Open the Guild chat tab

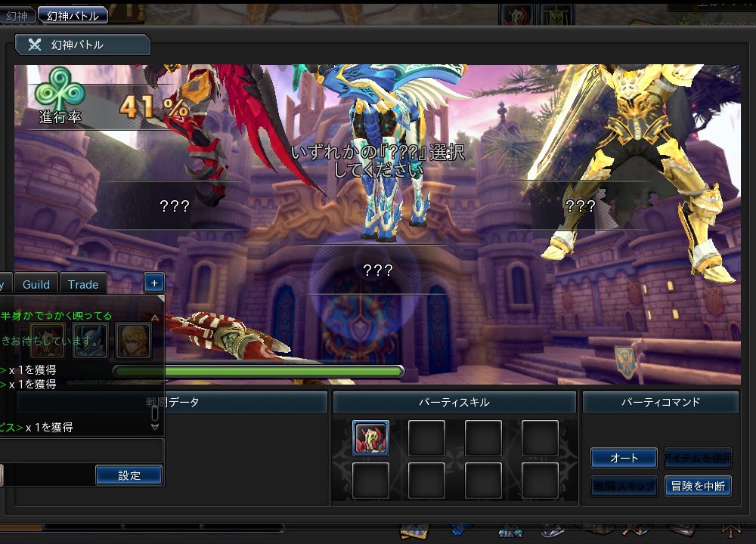coord(36,284)
